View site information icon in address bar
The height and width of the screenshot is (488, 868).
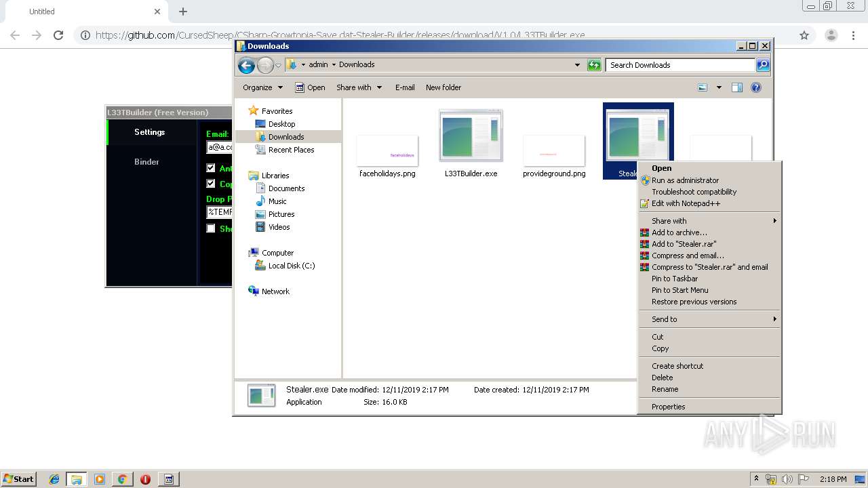pos(85,35)
